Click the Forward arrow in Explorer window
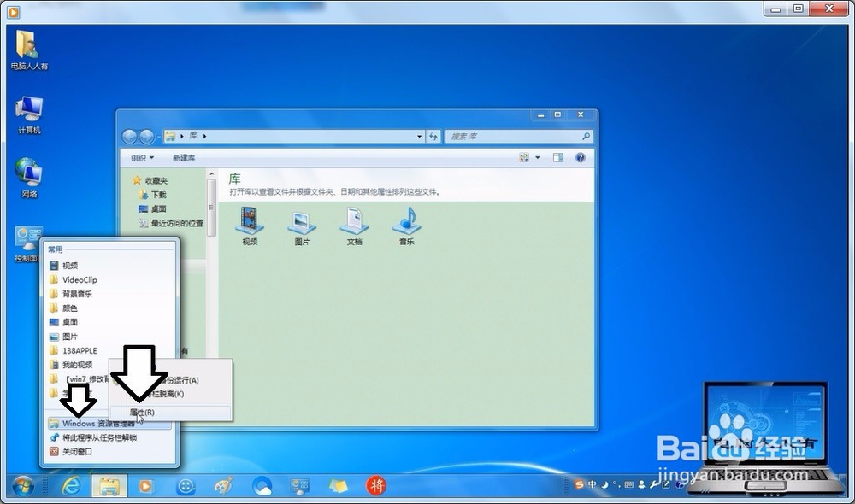855x504 pixels. tap(147, 136)
